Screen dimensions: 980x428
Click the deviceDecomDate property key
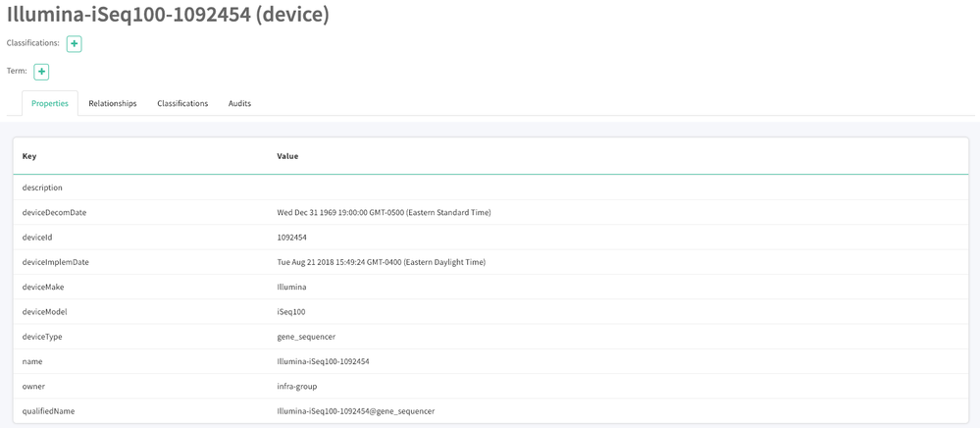54,212
